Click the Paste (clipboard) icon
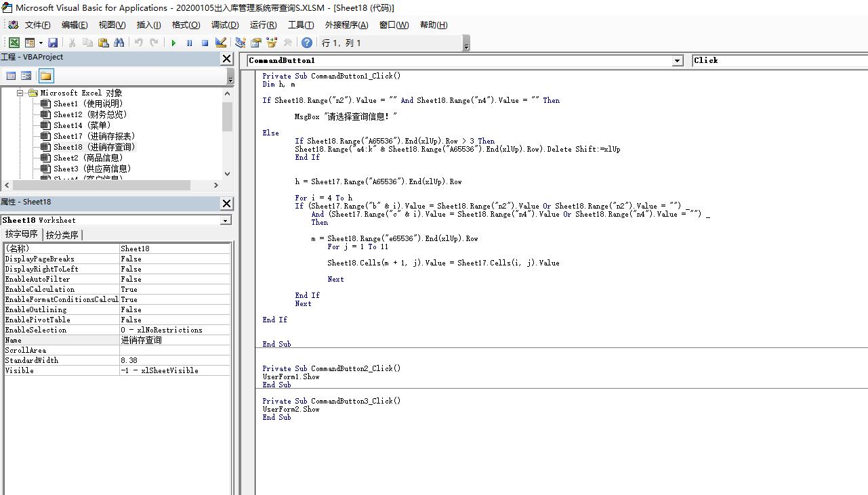Image resolution: width=868 pixels, height=495 pixels. tap(103, 43)
